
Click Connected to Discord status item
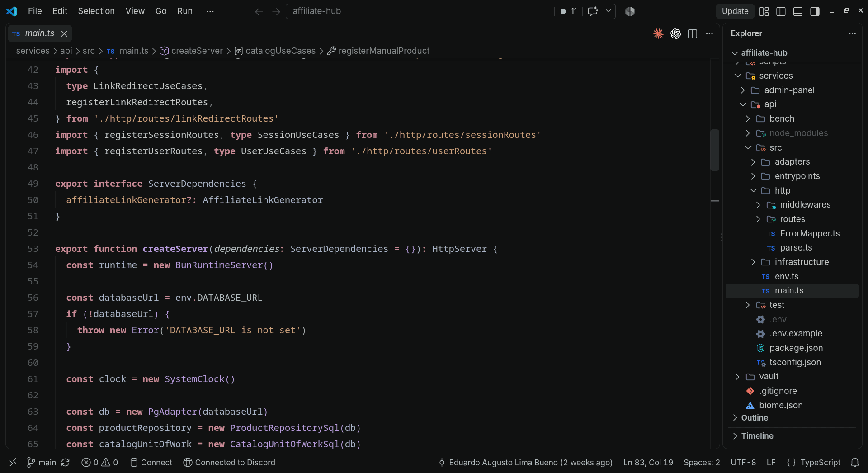(x=229, y=462)
